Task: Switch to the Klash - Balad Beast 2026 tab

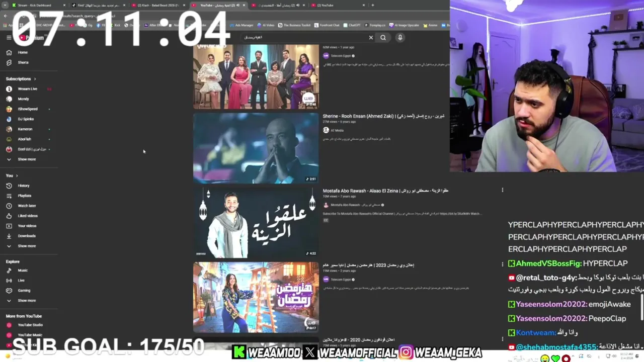Action: [157, 5]
